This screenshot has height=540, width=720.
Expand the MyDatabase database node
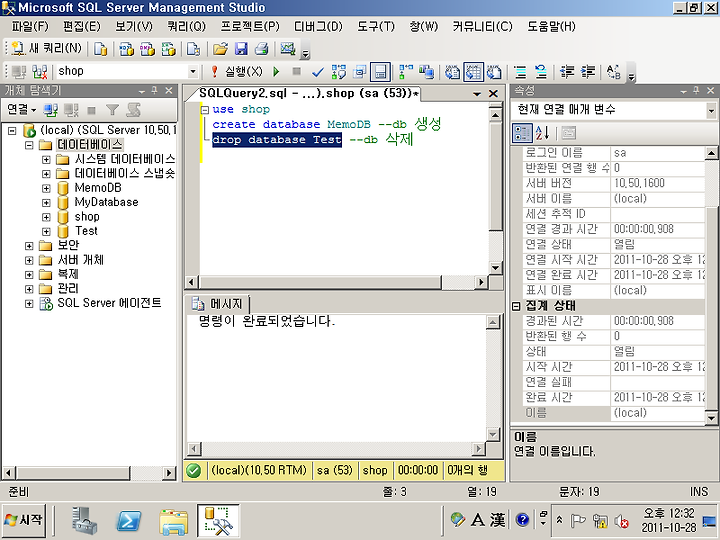[x=46, y=202]
